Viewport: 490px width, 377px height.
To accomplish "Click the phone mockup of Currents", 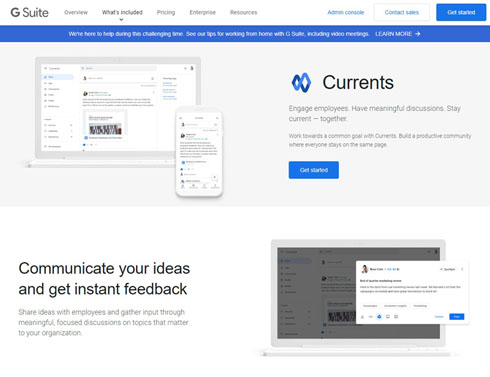I will 199,152.
